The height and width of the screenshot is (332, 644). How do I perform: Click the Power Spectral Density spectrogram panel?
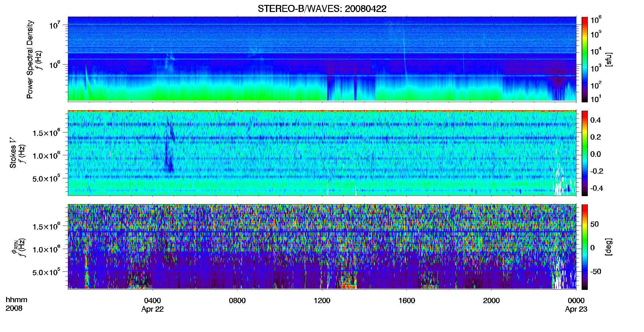click(x=322, y=59)
